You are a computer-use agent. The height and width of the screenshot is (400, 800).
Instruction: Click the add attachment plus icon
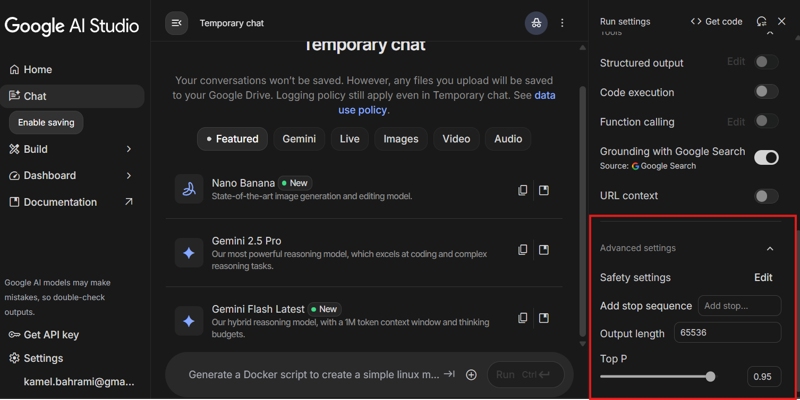click(471, 374)
